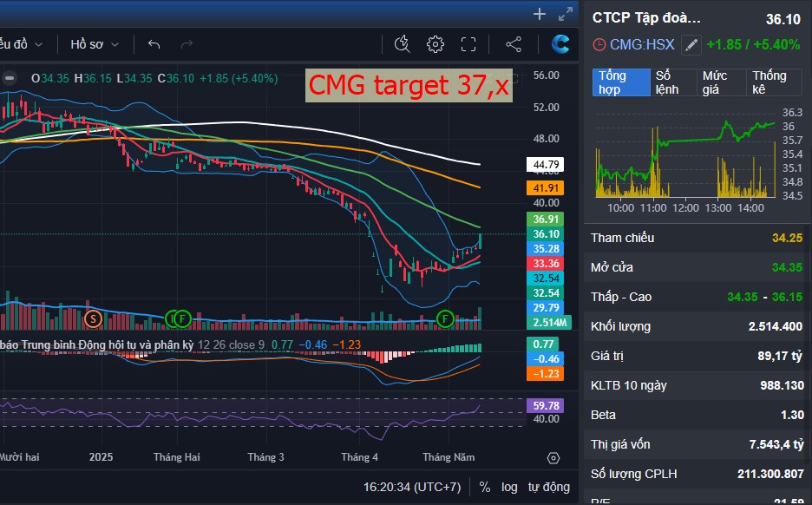812x505 pixels.
Task: Expand chart with the diagonal arrows icon
Action: pos(566,14)
